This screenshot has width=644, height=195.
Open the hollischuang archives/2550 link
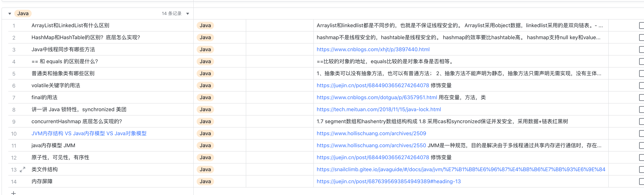pyautogui.click(x=371, y=145)
